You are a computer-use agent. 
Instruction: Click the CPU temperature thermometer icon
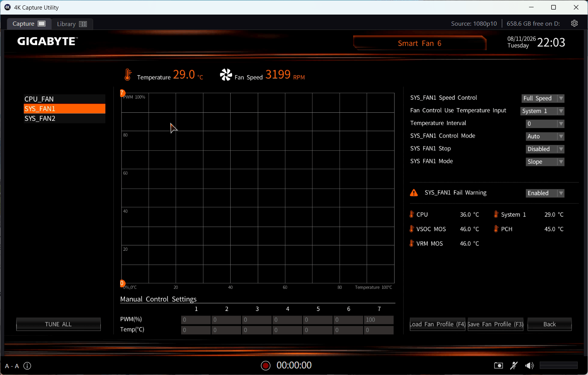tap(412, 214)
